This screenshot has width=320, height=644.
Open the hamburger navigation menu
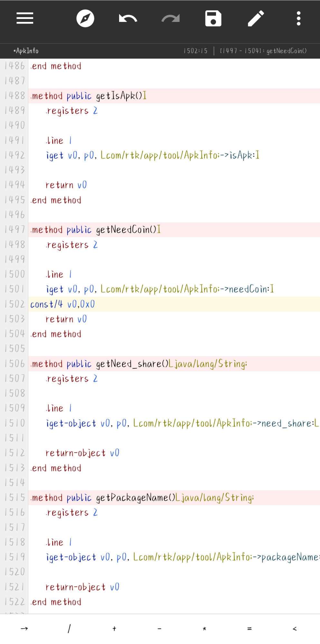pyautogui.click(x=25, y=18)
